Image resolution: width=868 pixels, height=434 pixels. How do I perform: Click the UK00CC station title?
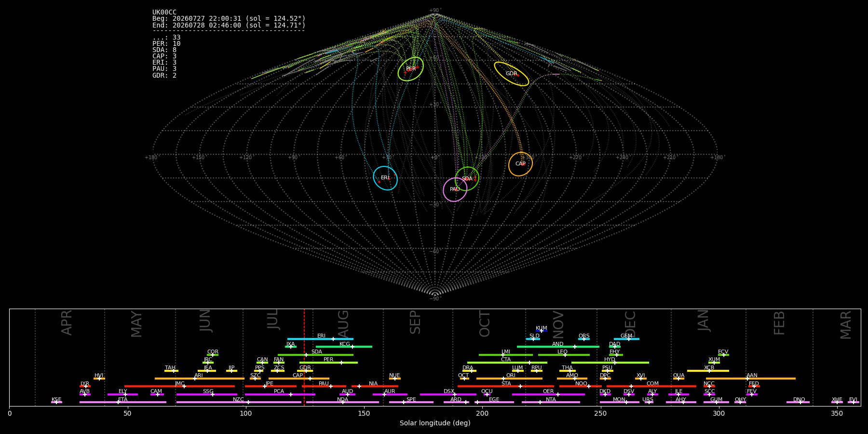[164, 12]
